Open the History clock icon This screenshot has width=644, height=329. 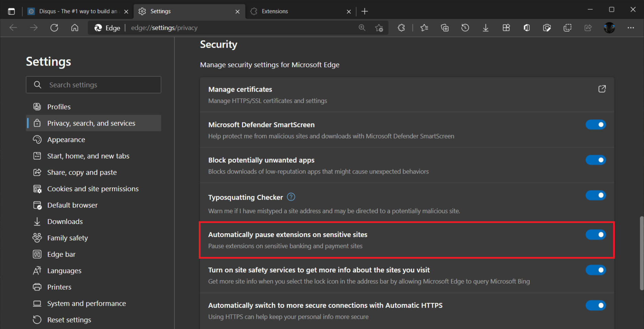pos(465,28)
